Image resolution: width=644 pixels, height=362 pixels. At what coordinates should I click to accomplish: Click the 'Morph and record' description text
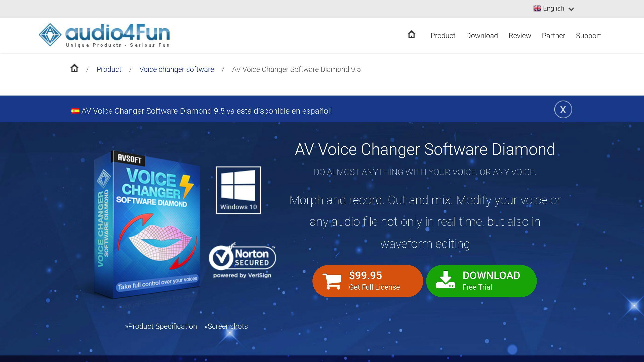[x=425, y=222]
